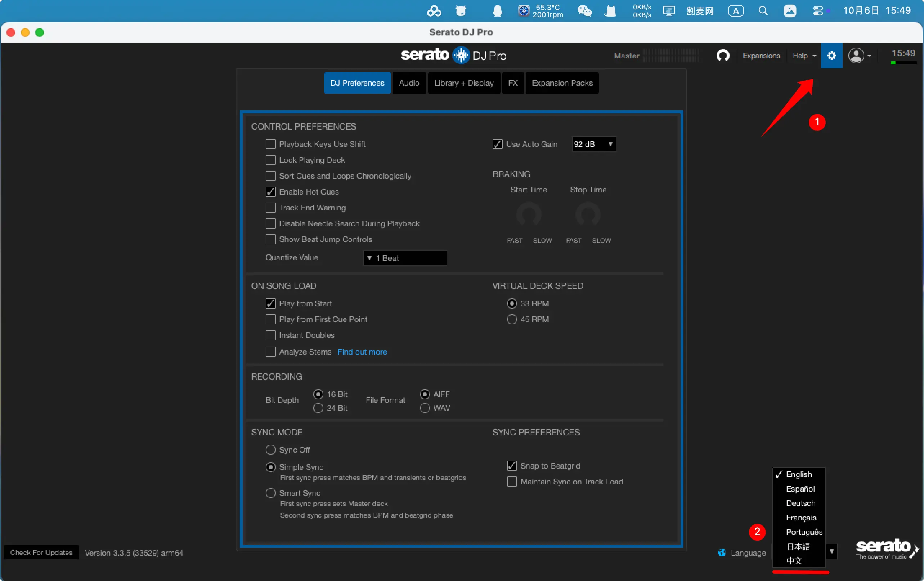This screenshot has height=581, width=924.
Task: Expand the Quantize Value 1 Beat dropdown
Action: coord(404,258)
